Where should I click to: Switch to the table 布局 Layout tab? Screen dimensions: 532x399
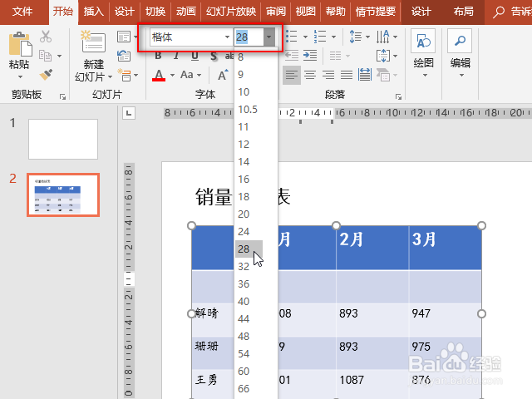coord(463,12)
